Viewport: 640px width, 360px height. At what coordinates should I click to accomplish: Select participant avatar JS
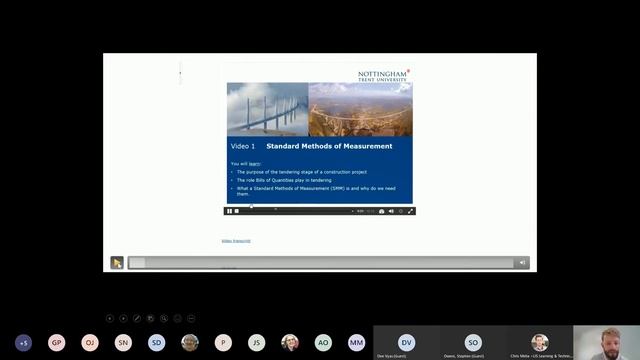pyautogui.click(x=257, y=343)
